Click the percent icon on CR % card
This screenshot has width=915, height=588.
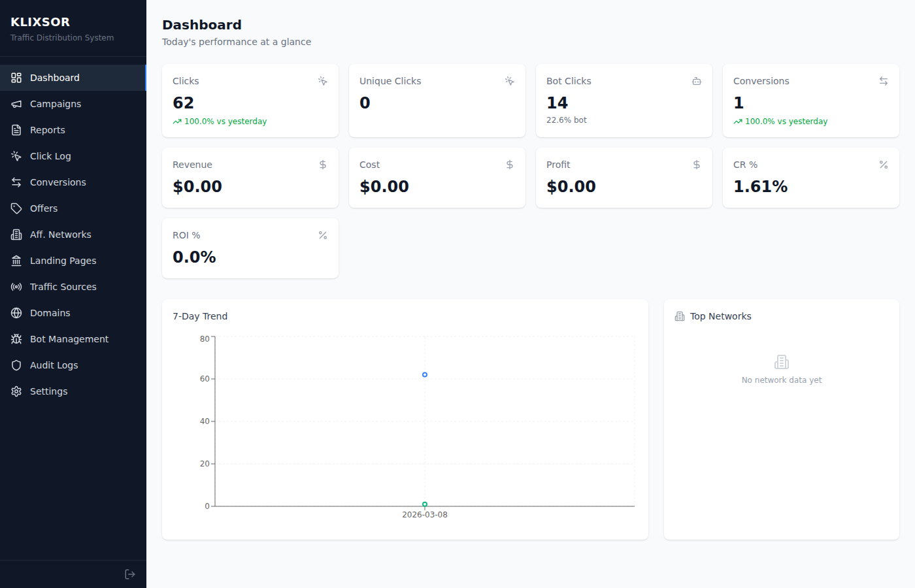884,165
